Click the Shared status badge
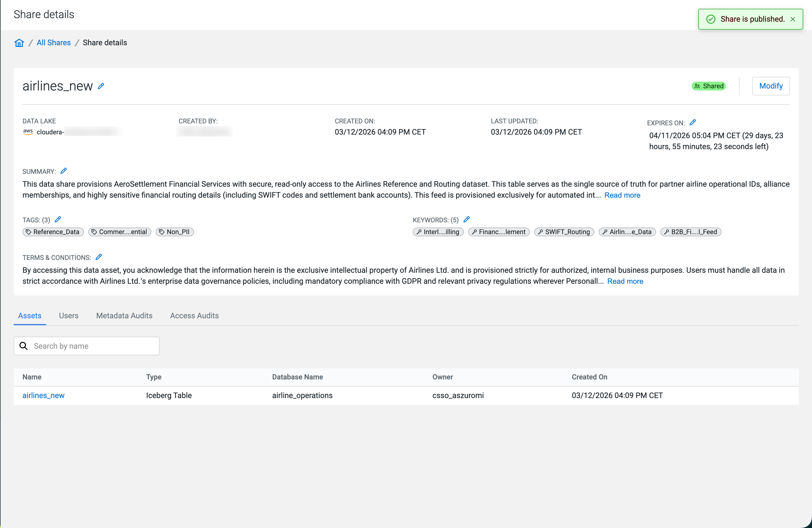Image resolution: width=812 pixels, height=528 pixels. point(709,86)
